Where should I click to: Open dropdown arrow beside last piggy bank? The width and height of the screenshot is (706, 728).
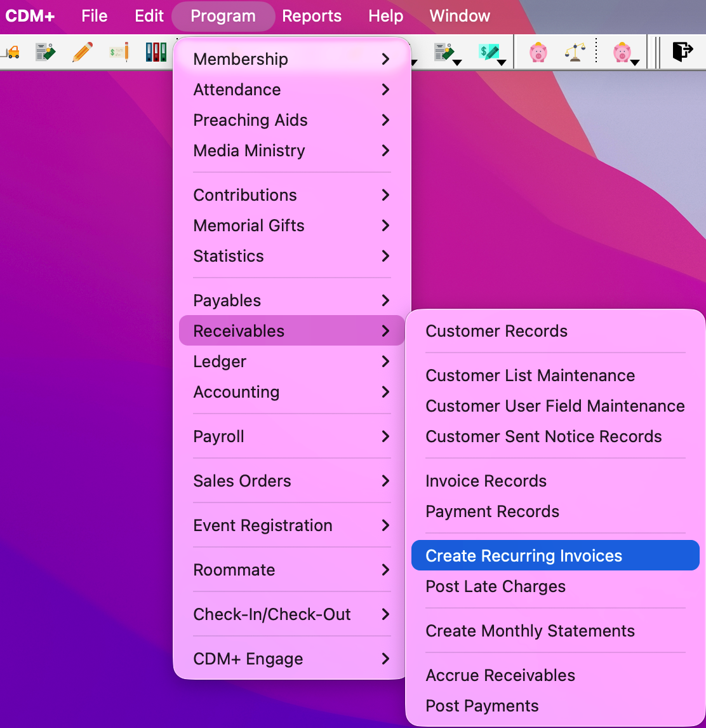(635, 62)
